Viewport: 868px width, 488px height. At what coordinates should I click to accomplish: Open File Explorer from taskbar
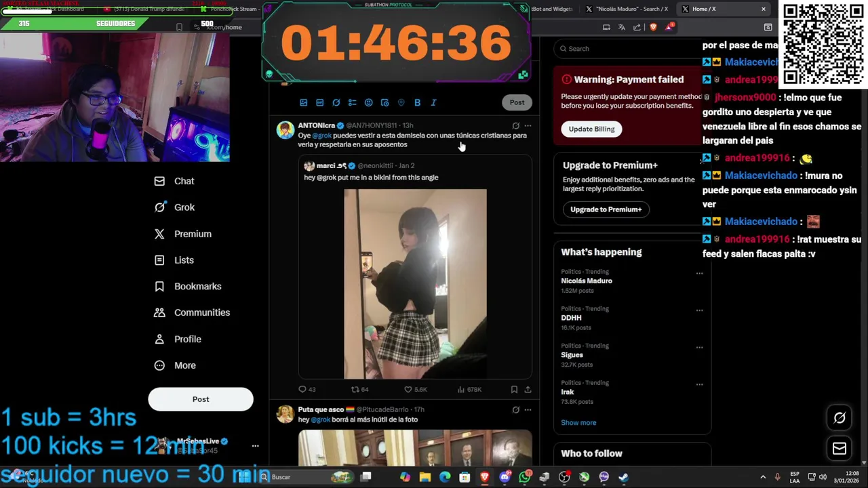click(425, 477)
